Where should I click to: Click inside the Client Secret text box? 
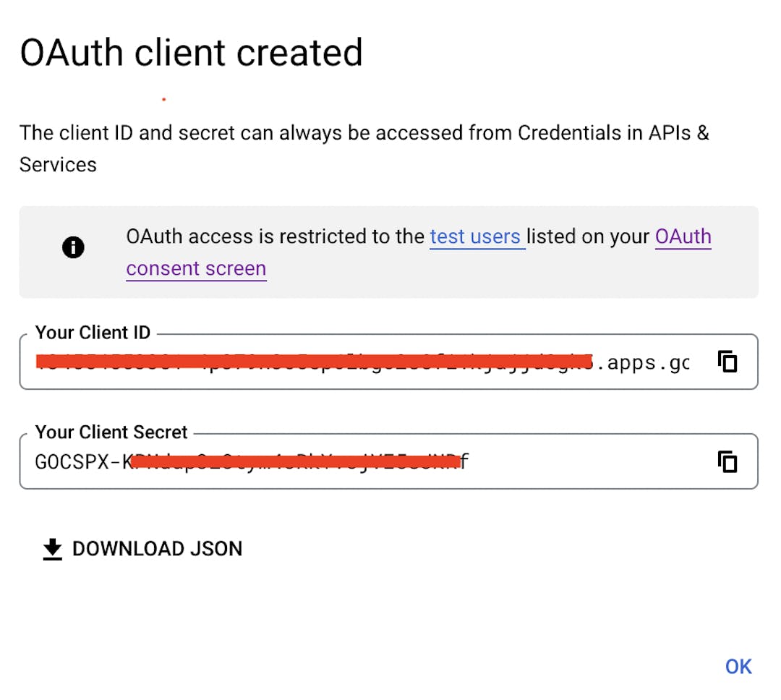coord(289,461)
